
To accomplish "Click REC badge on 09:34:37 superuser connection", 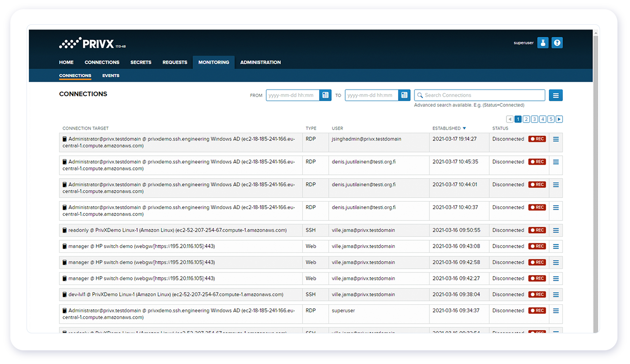I will point(537,311).
